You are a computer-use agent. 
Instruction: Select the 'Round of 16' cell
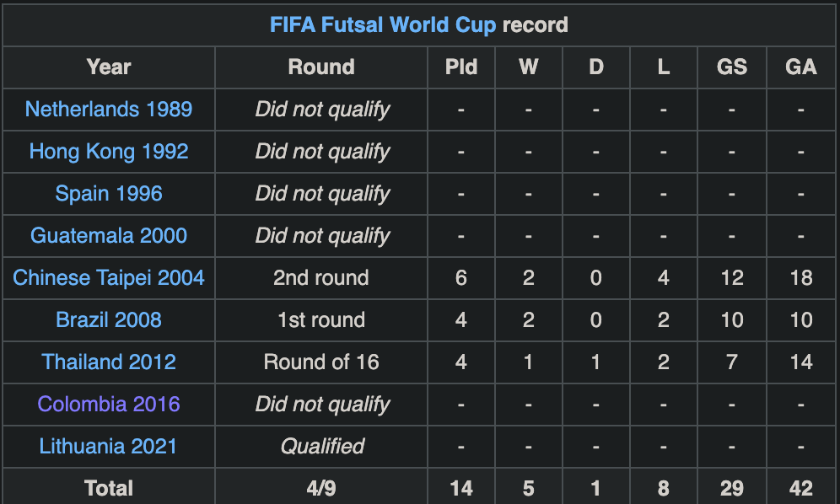[x=321, y=362]
